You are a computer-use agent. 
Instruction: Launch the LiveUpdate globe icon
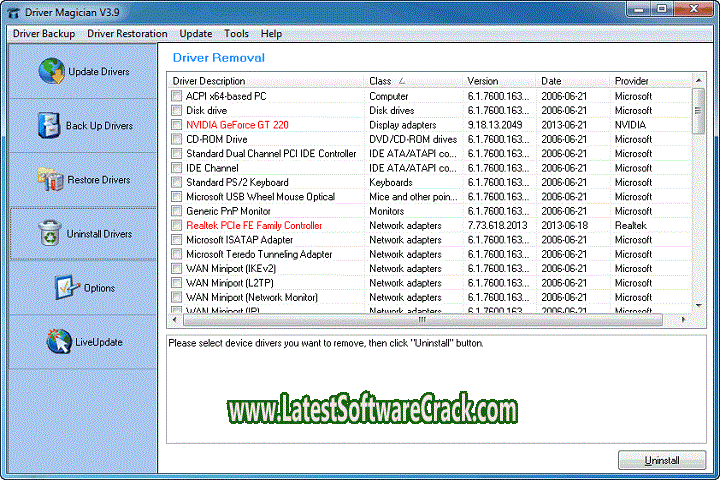59,341
